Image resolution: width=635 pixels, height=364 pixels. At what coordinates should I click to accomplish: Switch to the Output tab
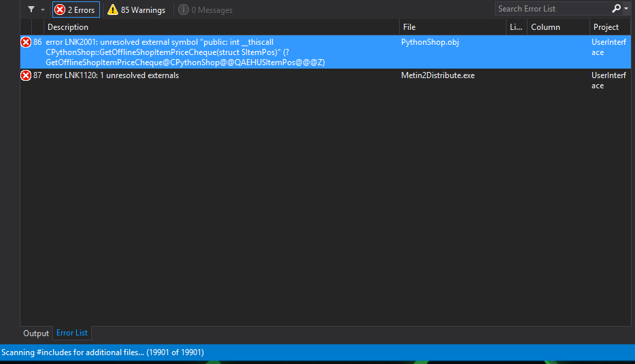pyautogui.click(x=36, y=333)
